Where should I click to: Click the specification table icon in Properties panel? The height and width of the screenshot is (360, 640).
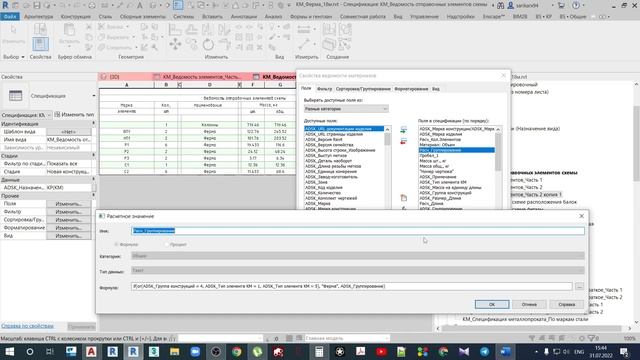[x=16, y=96]
